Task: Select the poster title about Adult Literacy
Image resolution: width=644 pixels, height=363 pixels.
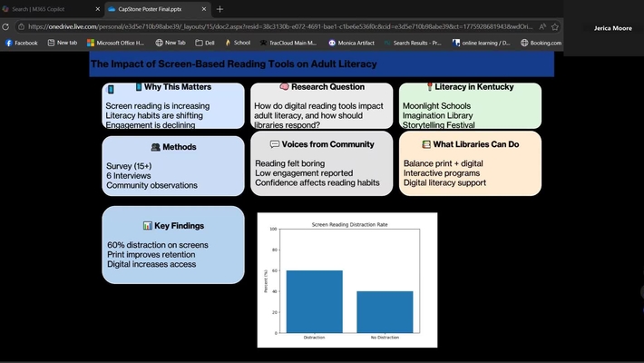Action: (x=234, y=64)
